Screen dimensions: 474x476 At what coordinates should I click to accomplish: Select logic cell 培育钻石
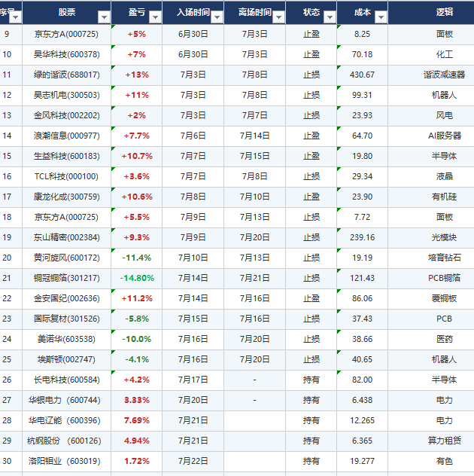(431, 258)
